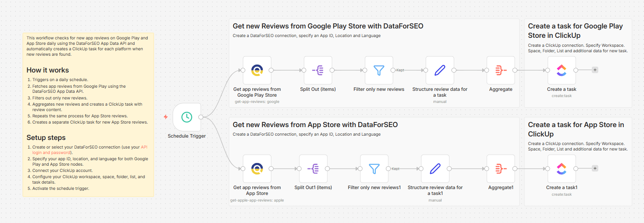Select the Filter only new reviews node
Screen dimensions: 644x223
[379, 70]
